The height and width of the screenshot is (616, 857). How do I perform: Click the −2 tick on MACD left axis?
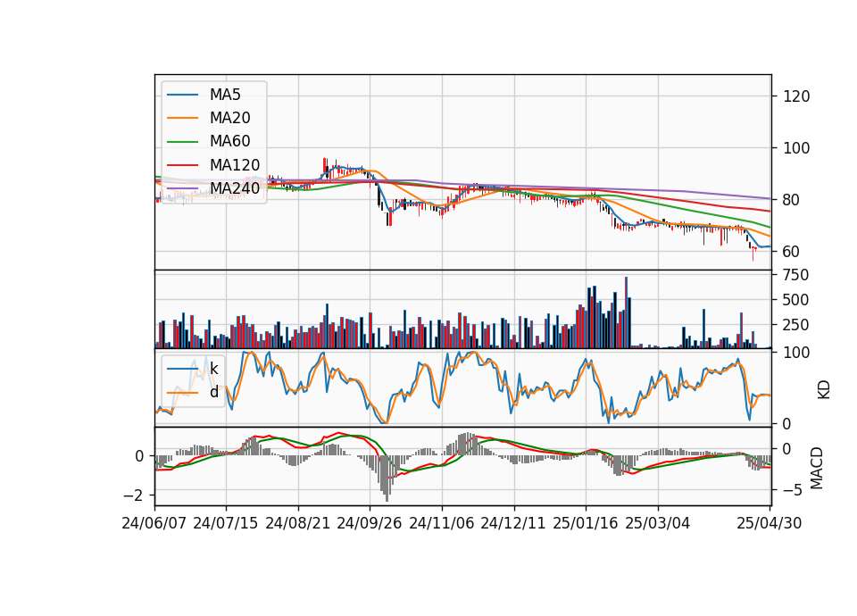[134, 495]
